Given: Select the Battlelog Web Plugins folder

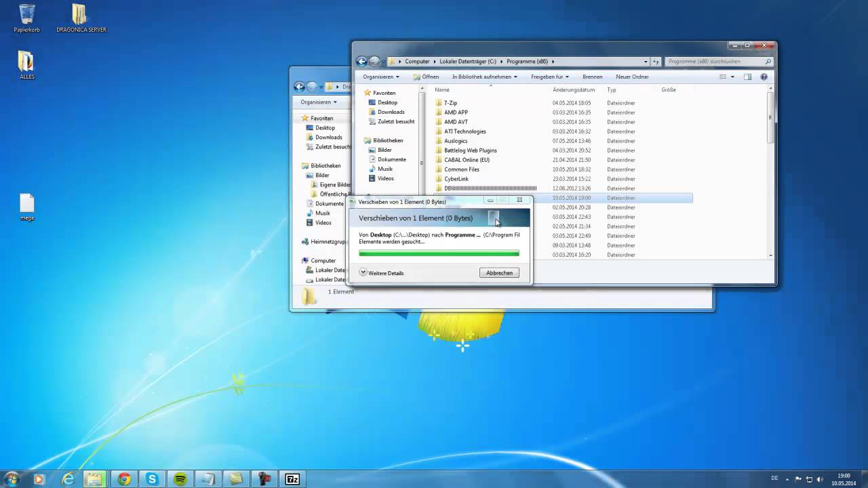Looking at the screenshot, I should click(x=470, y=150).
